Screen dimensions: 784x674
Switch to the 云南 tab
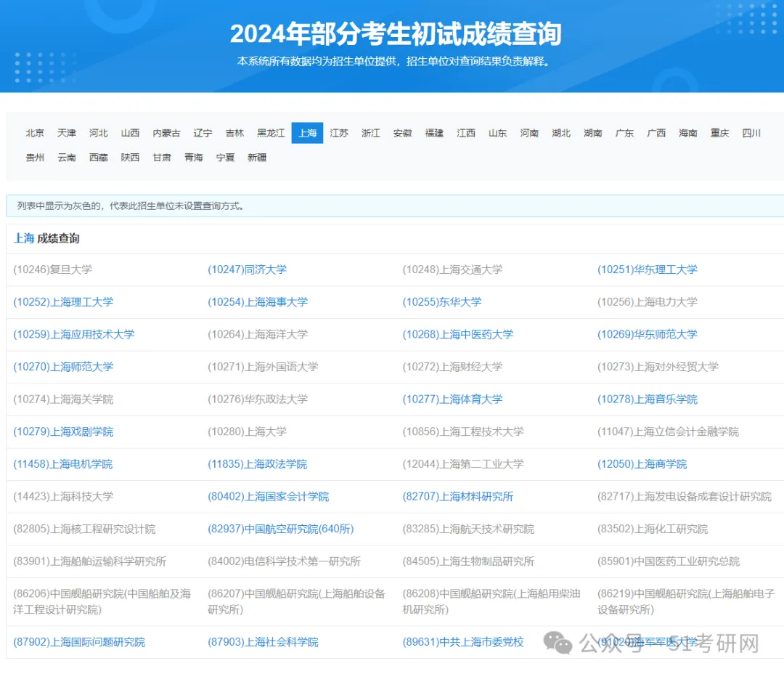(67, 158)
